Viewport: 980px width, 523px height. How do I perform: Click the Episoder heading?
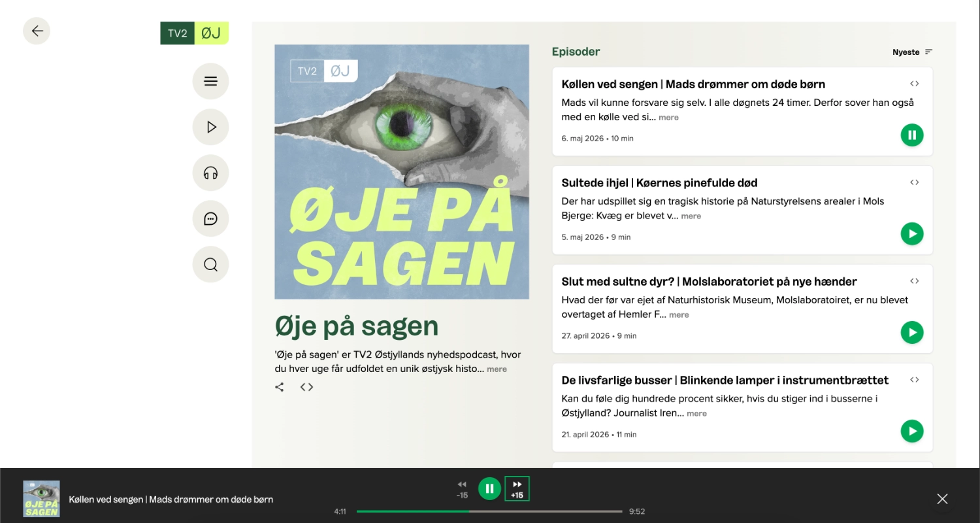576,52
